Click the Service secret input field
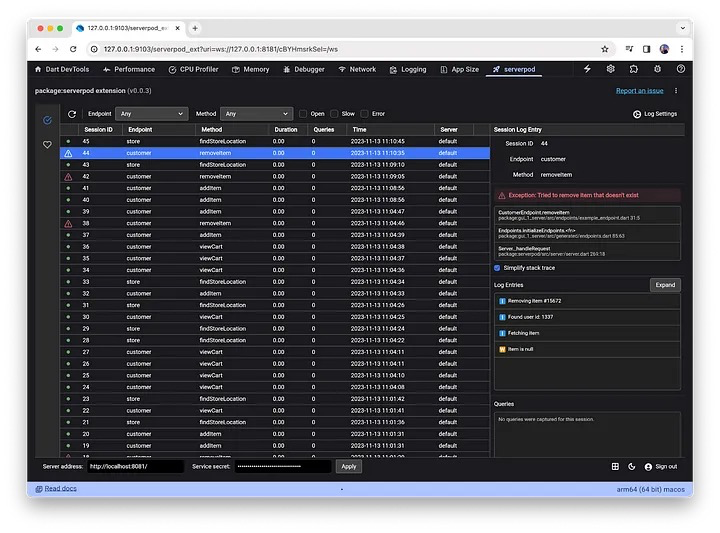Screen dimensions: 720x533 pyautogui.click(x=283, y=466)
